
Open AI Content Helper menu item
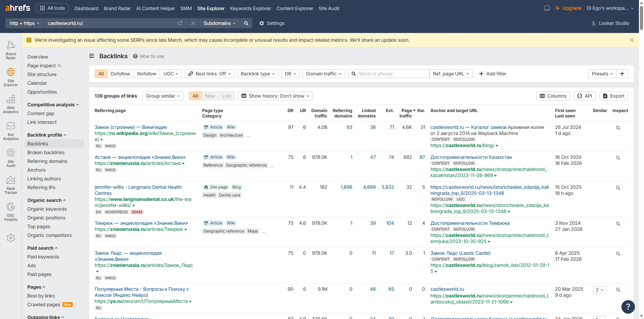click(x=156, y=8)
